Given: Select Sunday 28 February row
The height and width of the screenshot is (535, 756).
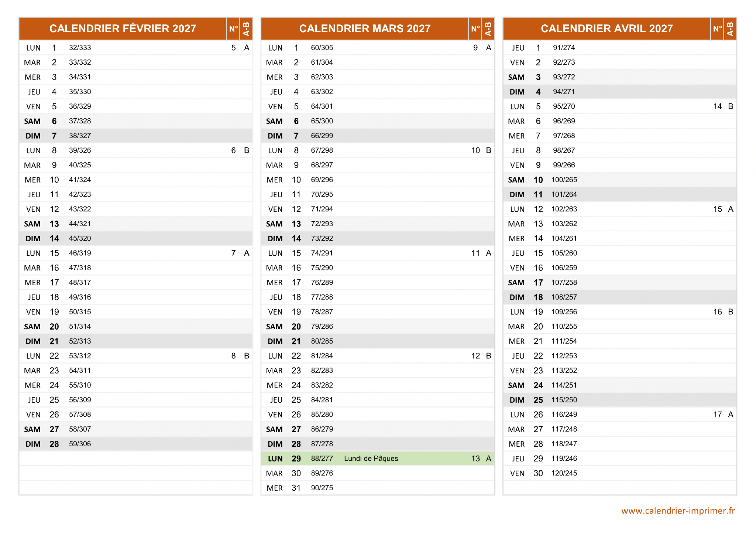Looking at the screenshot, I should pyautogui.click(x=136, y=444).
